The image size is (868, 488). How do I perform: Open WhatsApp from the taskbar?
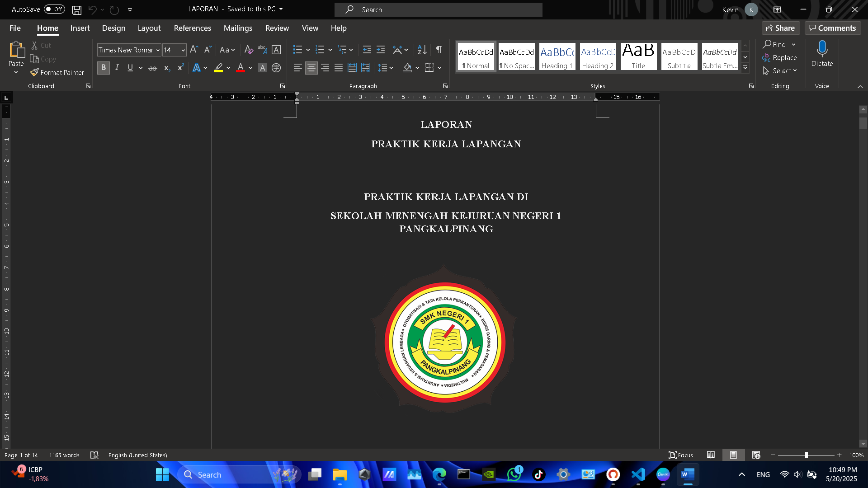tap(514, 474)
